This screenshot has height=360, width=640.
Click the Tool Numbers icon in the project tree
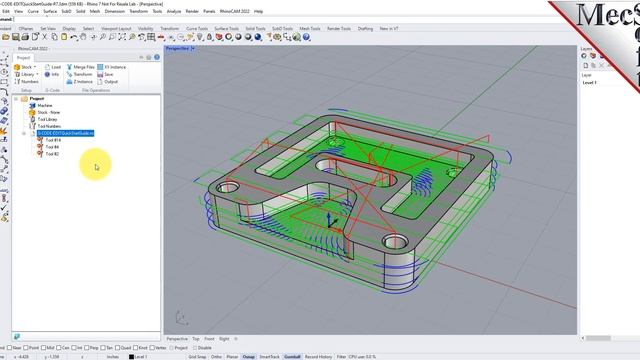pyautogui.click(x=32, y=126)
